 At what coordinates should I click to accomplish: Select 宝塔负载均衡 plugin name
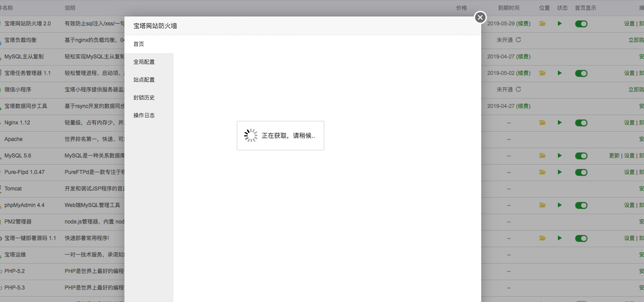pyautogui.click(x=21, y=40)
